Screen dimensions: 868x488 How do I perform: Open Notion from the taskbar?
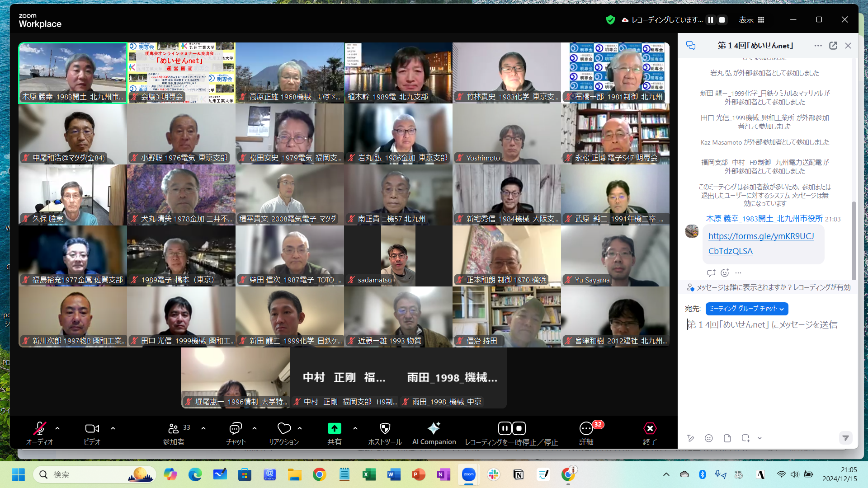pos(519,474)
